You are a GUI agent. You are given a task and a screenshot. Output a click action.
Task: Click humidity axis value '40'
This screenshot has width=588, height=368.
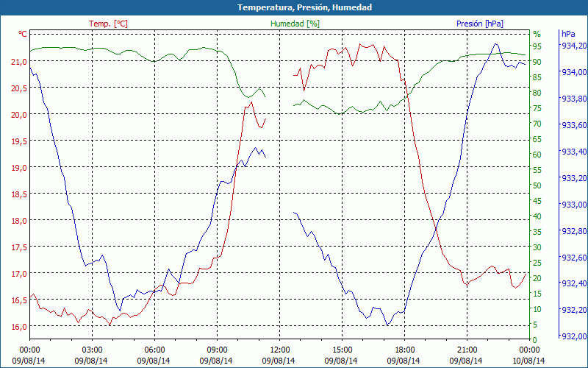(537, 216)
